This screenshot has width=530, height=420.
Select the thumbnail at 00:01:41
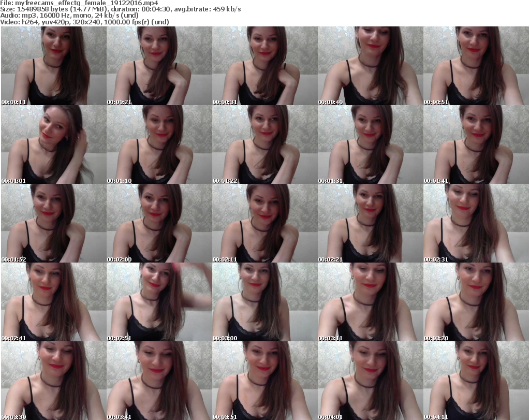[476, 144]
